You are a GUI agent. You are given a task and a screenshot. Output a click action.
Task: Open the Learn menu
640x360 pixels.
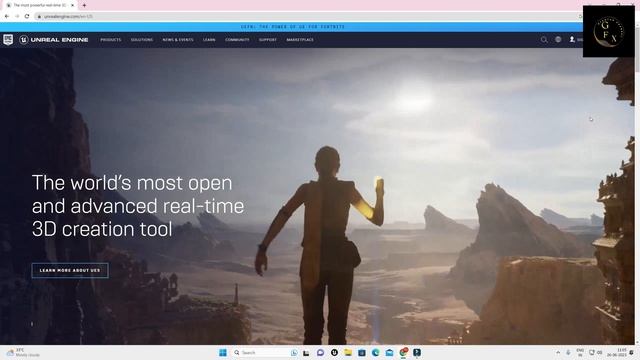pos(209,40)
